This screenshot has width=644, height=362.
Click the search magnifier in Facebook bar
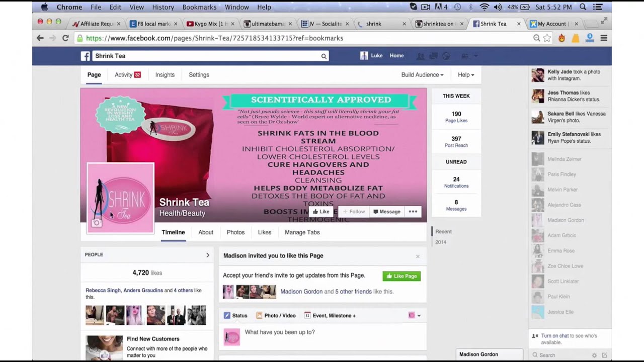coord(324,56)
